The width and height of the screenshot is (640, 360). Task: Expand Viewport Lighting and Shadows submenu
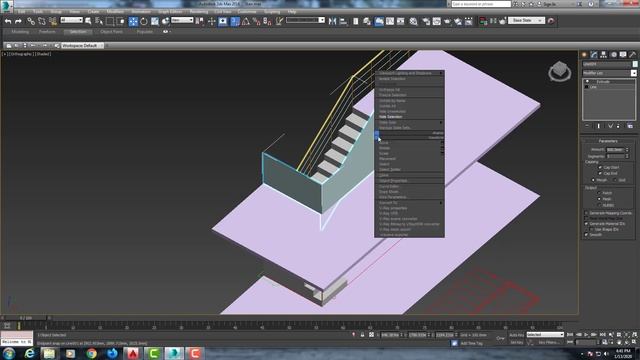click(x=410, y=73)
